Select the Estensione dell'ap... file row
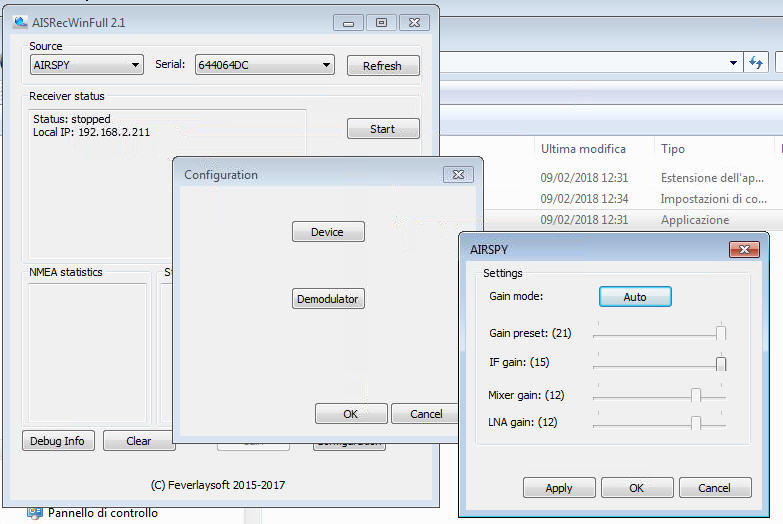The width and height of the screenshot is (783, 524). click(x=633, y=178)
